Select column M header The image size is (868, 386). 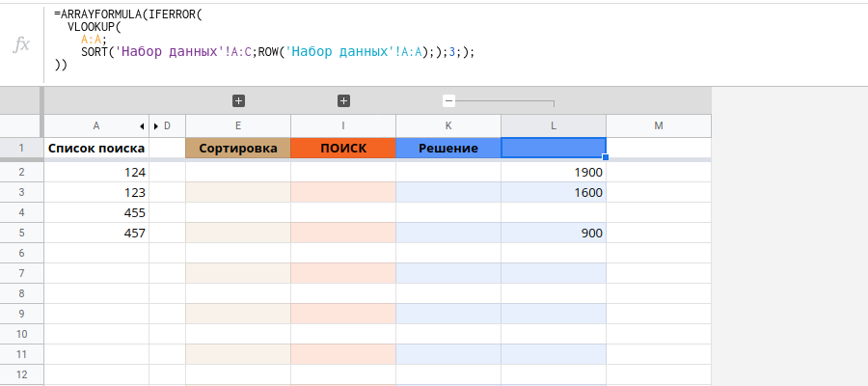pos(659,126)
